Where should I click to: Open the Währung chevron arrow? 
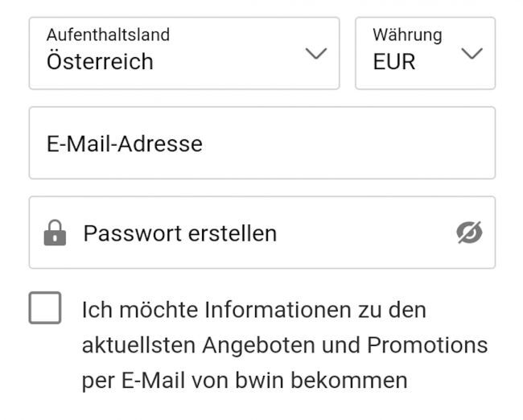click(472, 54)
